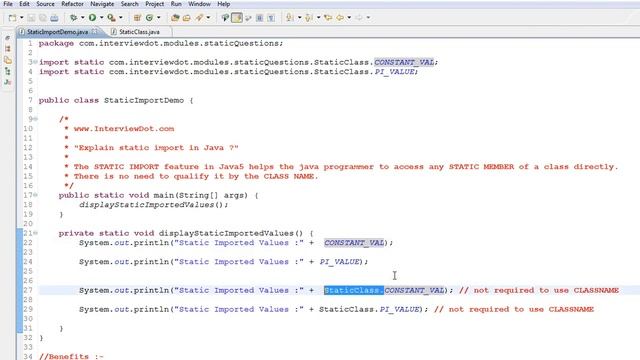Viewport: 640px width, 360px height.
Task: Open dropdown arrow next to New icon
Action: tap(22, 18)
